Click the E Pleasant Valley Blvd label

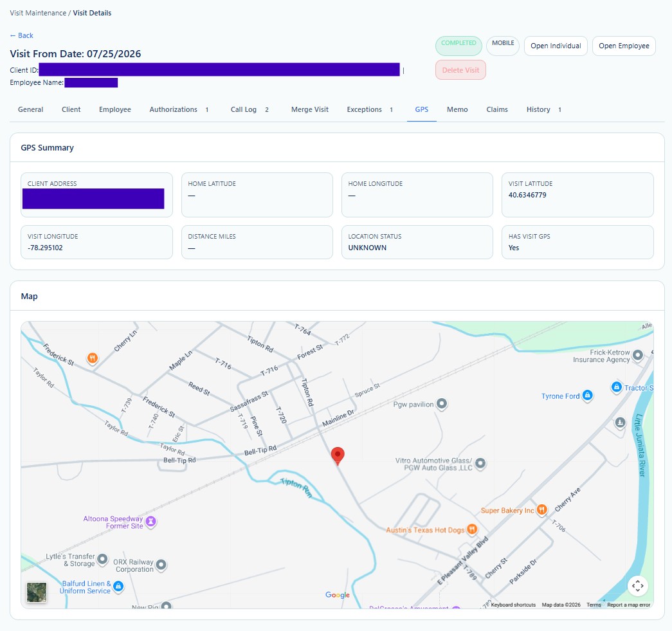click(463, 560)
